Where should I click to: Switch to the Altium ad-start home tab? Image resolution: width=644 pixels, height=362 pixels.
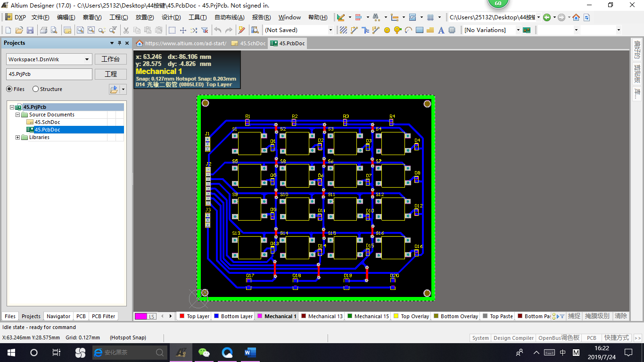coord(182,43)
